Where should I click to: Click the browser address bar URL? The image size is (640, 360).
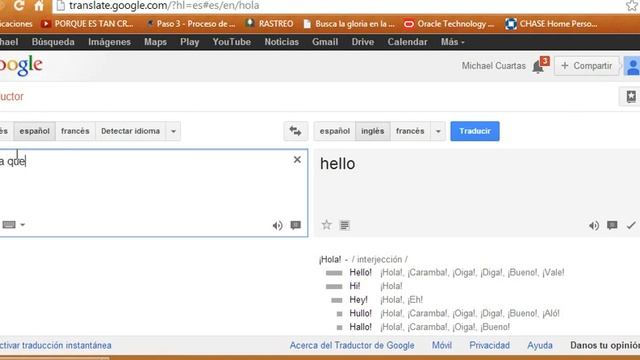coord(164,6)
